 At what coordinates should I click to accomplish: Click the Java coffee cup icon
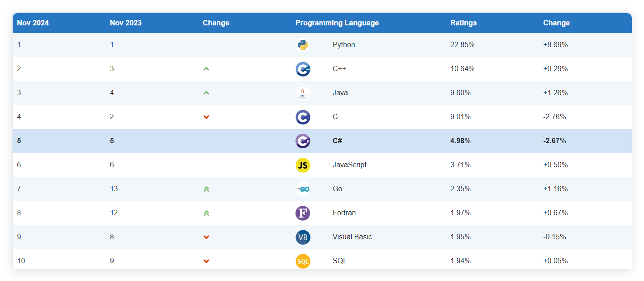(x=303, y=93)
